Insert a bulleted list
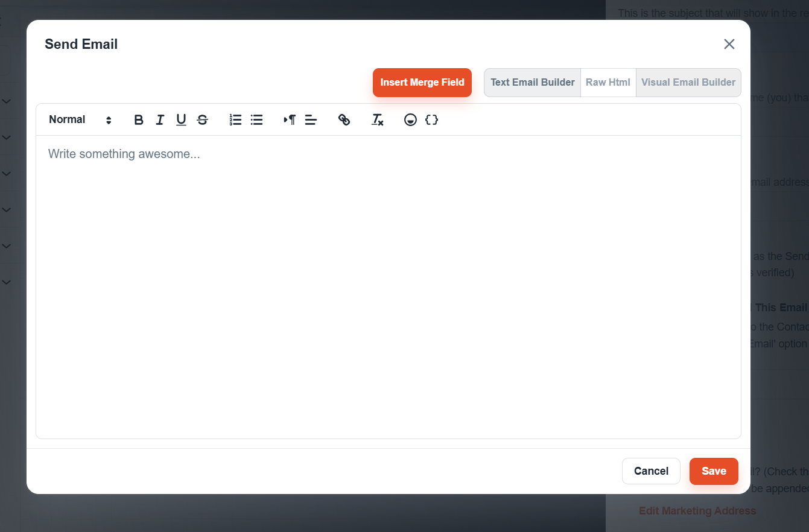 [256, 120]
